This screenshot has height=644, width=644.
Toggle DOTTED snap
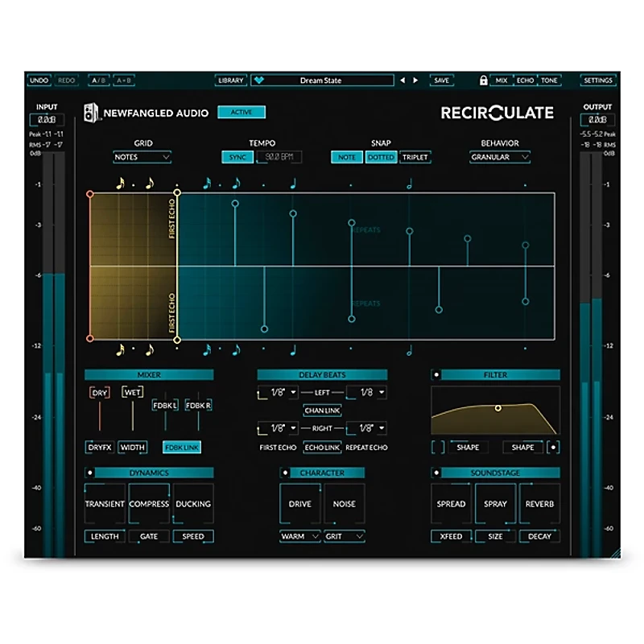tap(381, 157)
